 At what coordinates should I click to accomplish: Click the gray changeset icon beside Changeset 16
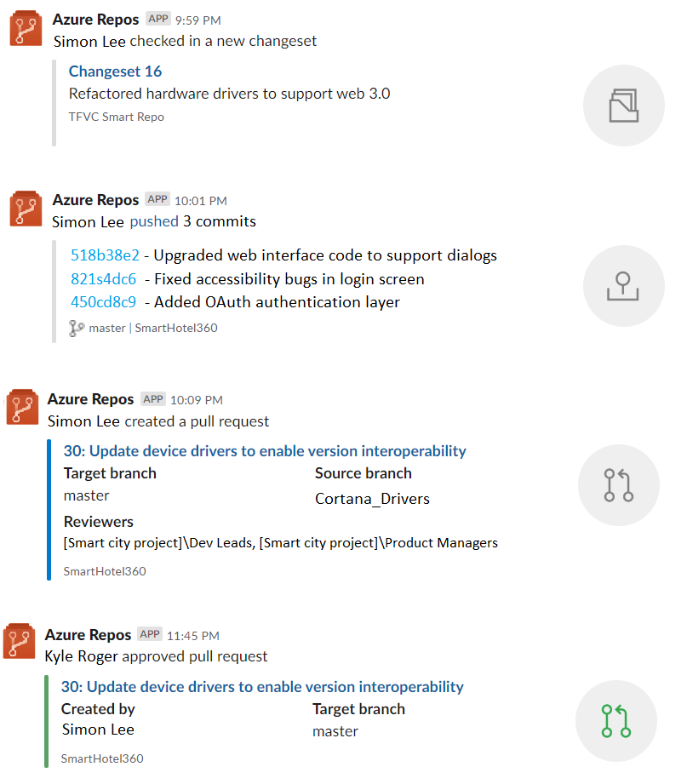623,106
